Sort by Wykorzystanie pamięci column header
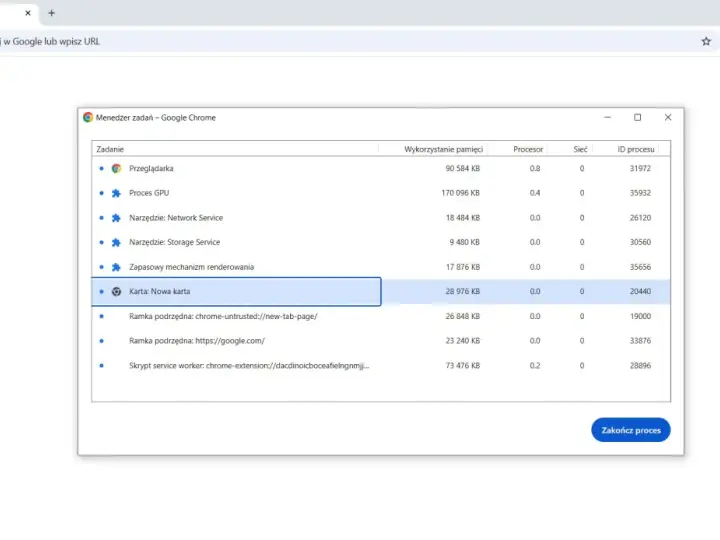This screenshot has width=720, height=540. pyautogui.click(x=443, y=149)
